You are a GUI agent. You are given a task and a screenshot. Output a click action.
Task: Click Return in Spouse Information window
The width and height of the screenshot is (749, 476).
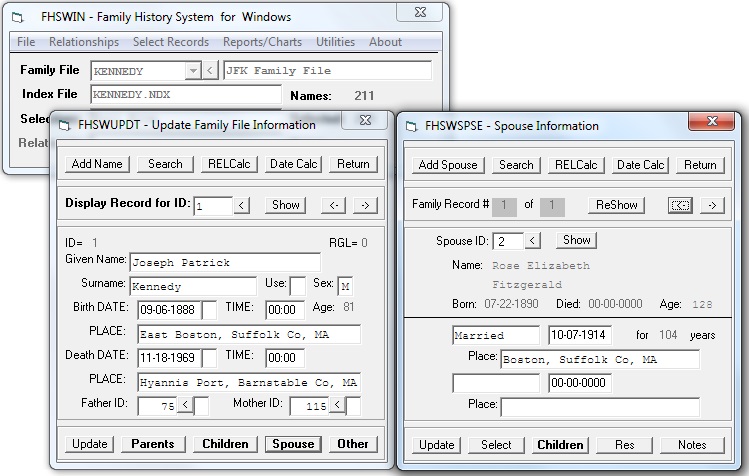pyautogui.click(x=700, y=165)
